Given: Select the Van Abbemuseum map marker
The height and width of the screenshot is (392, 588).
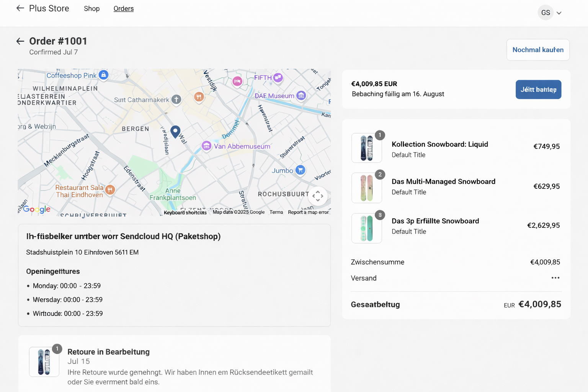Looking at the screenshot, I should click(x=207, y=146).
